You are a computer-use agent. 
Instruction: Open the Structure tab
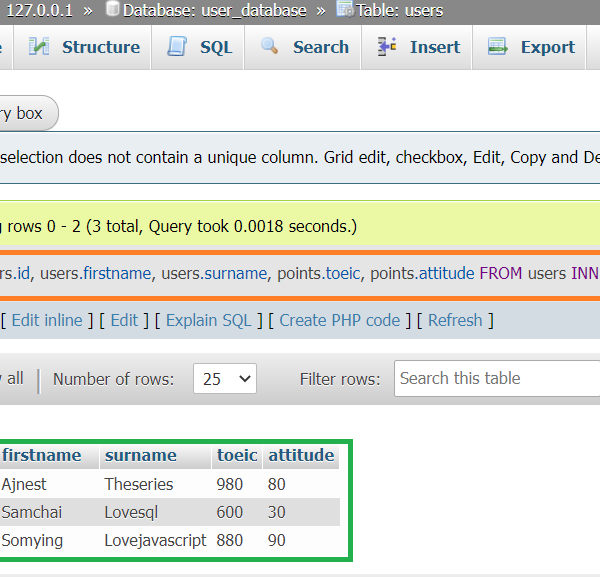(100, 47)
